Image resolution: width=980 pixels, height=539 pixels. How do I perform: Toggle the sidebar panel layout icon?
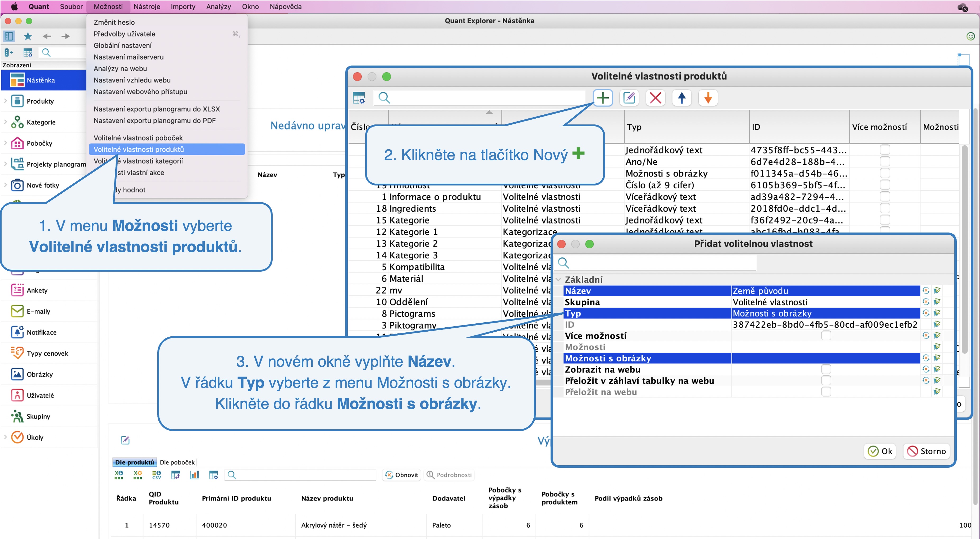[9, 36]
